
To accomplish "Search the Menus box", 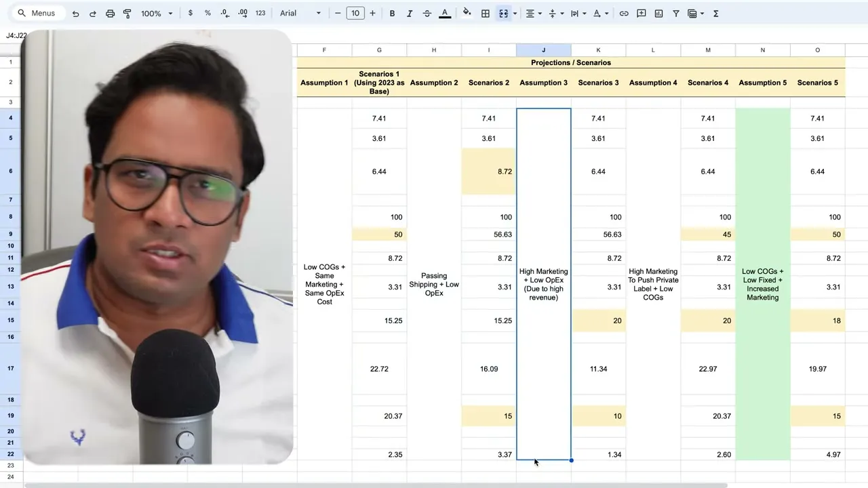I will [39, 14].
